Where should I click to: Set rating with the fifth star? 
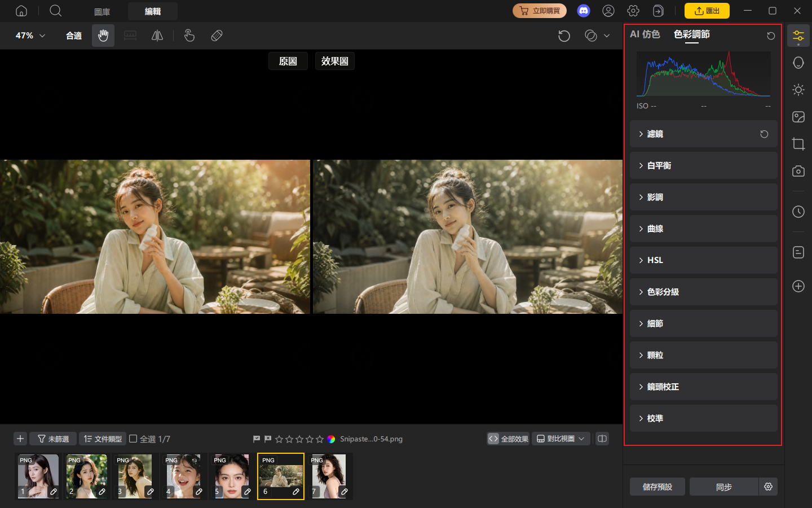coord(320,439)
